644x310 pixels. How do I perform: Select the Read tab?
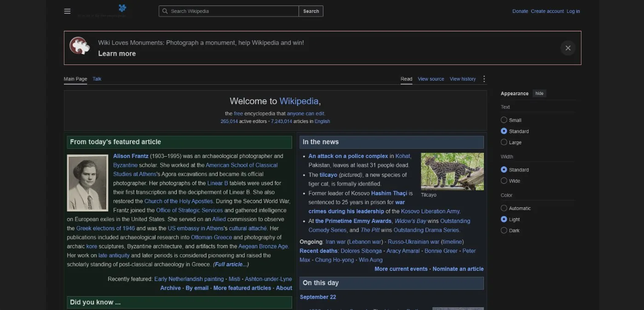406,79
